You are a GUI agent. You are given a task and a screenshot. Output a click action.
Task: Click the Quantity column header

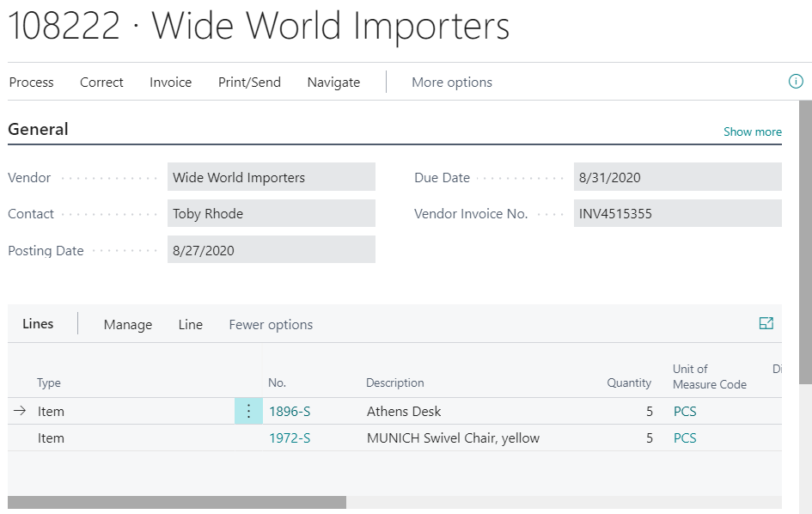tap(629, 382)
